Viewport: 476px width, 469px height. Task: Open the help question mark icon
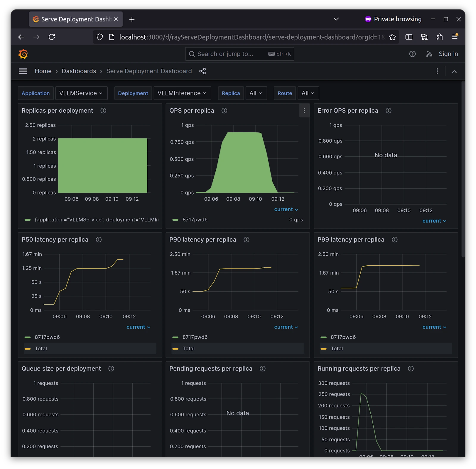[x=412, y=54]
